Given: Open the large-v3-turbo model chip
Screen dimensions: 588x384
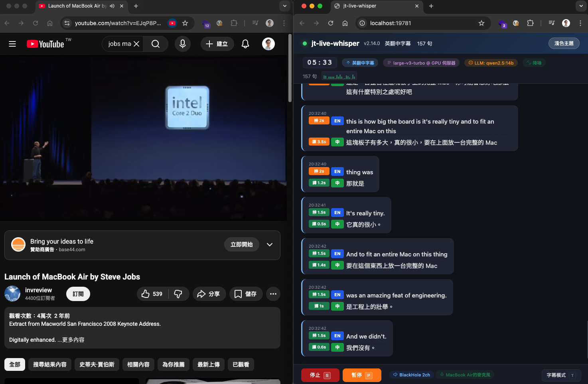Looking at the screenshot, I should click(421, 63).
